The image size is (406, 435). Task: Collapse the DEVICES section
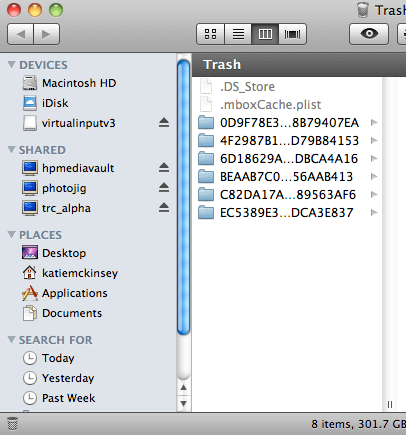(x=12, y=65)
